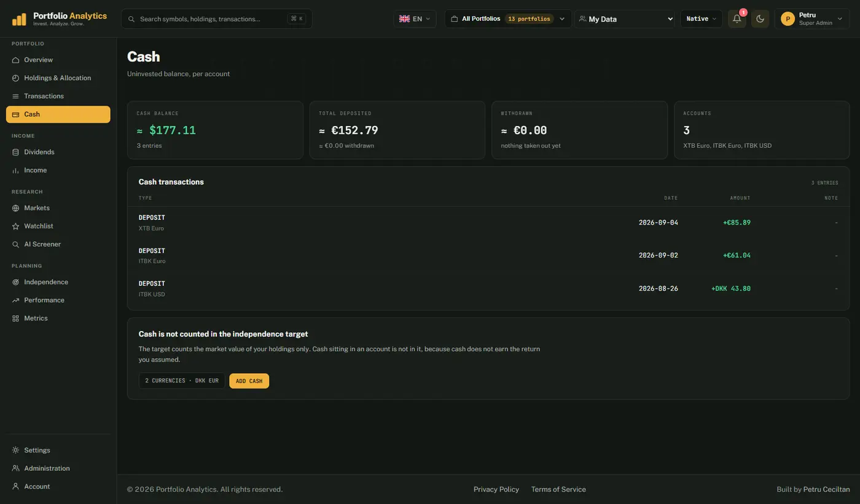Open the Privacy Policy link
Image resolution: width=860 pixels, height=504 pixels.
click(496, 489)
